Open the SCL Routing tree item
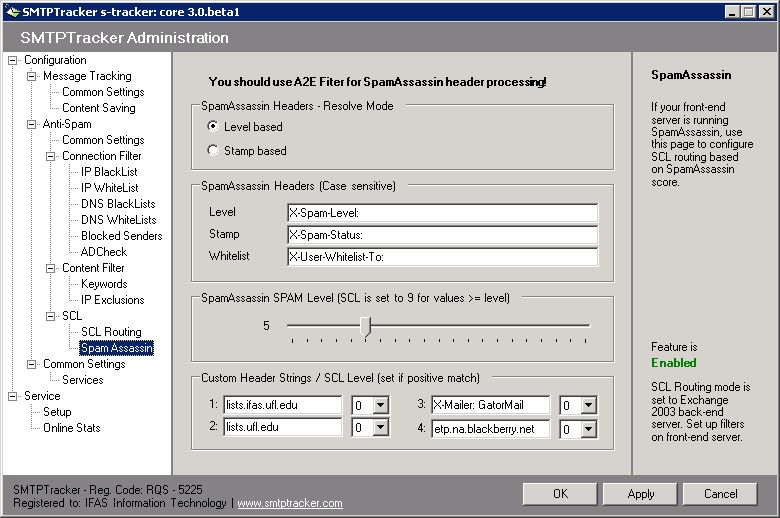Viewport: 780px width, 518px height. [x=111, y=332]
